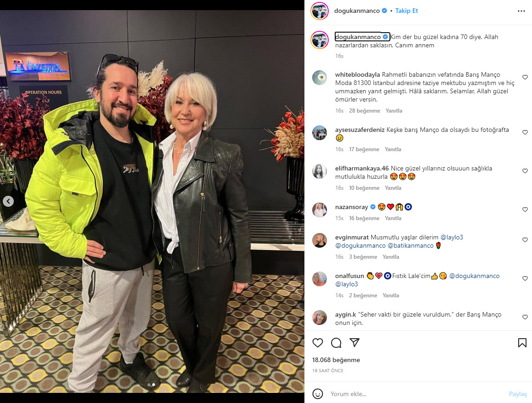Click Takip Et to follow dogukanmanco
This screenshot has height=403, width=532.
pyautogui.click(x=406, y=11)
